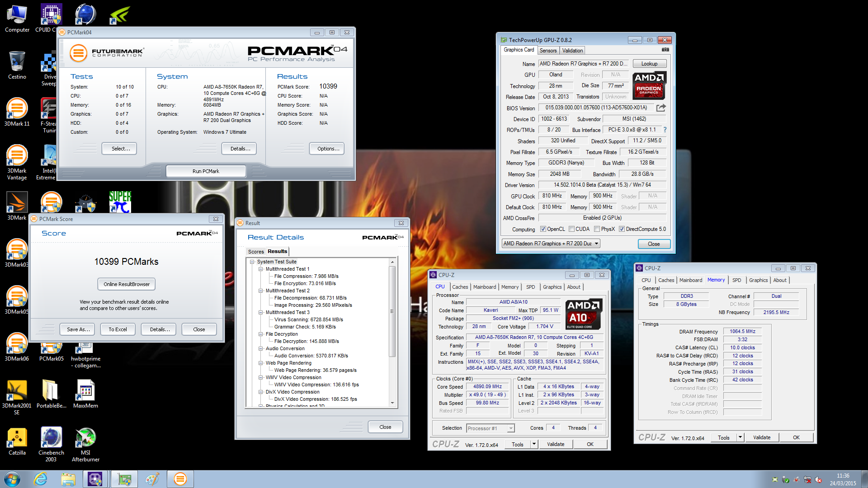Click the Result Details vertical scrollbar thumb
Viewport: 868px width, 488px height.
click(x=392, y=311)
